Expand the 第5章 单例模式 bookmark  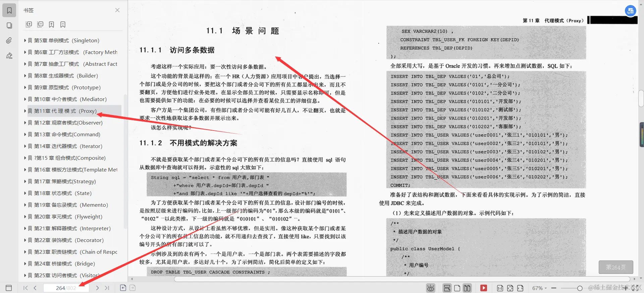pos(25,40)
